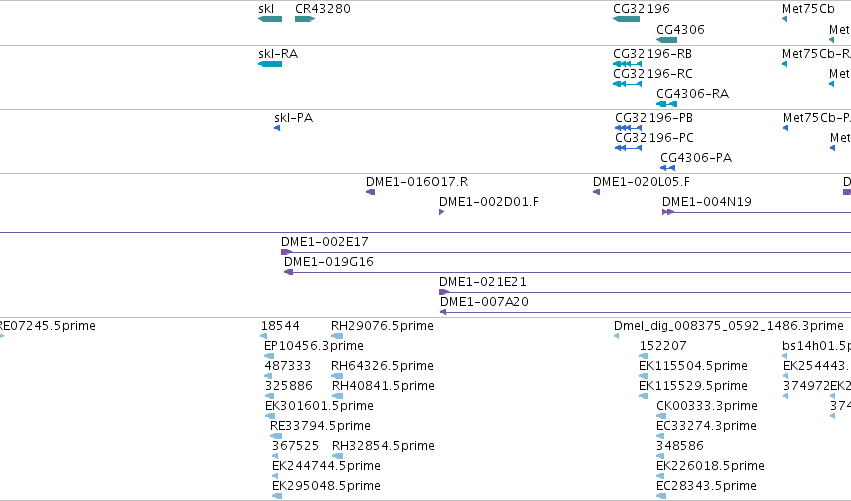Click the RH32854.5prime EST
The height and width of the screenshot is (501, 851).
tap(338, 457)
